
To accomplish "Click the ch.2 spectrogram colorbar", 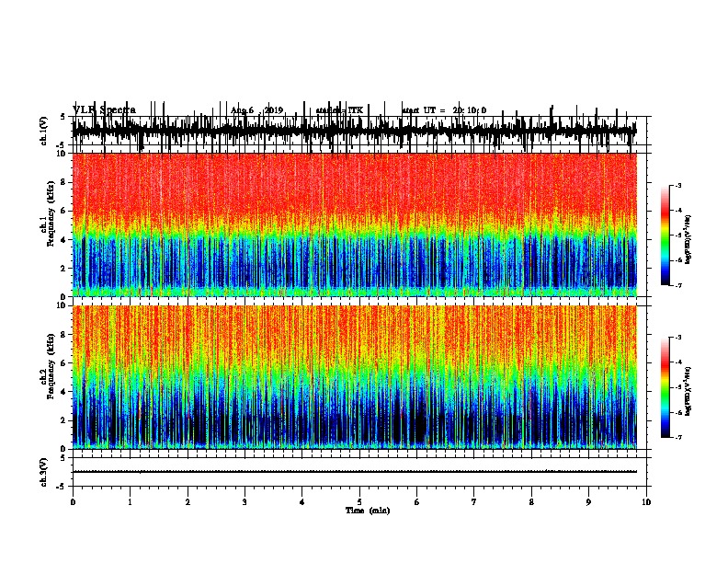I will point(665,387).
